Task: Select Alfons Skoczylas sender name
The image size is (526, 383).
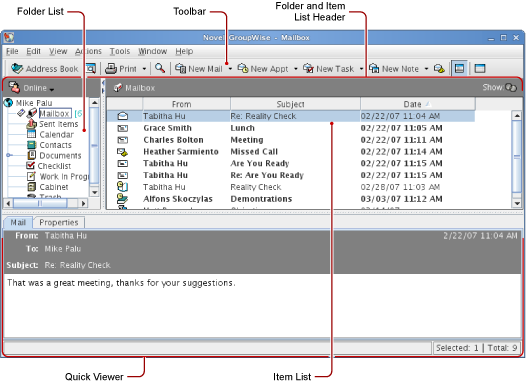Action: click(x=178, y=199)
